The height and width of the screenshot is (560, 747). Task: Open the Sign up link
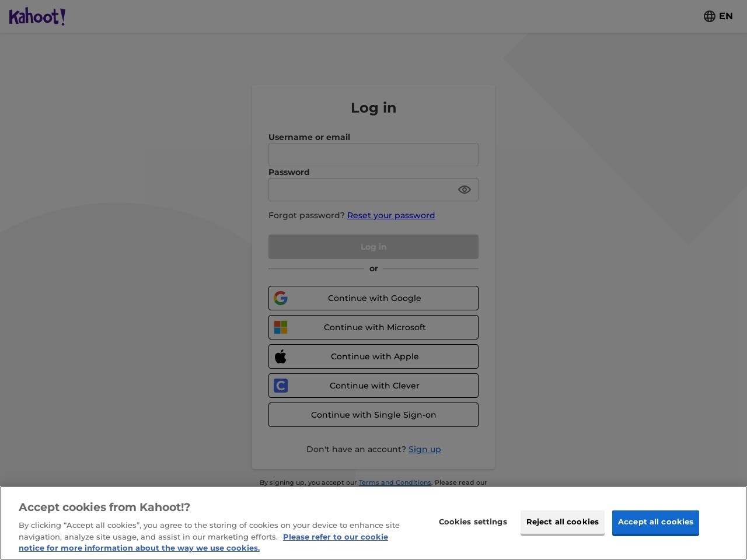(424, 449)
